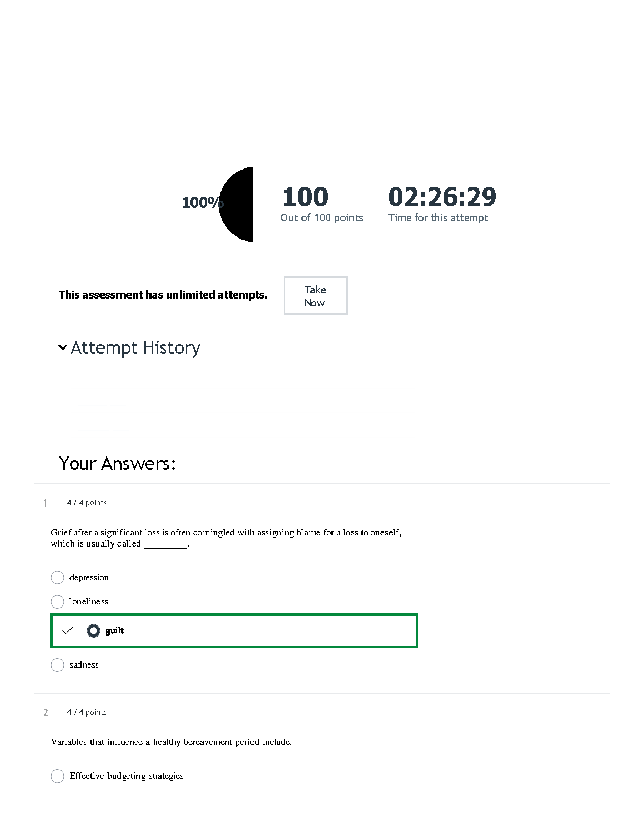Click the checkmark icon beside guilt
The width and height of the screenshot is (644, 834).
67,630
